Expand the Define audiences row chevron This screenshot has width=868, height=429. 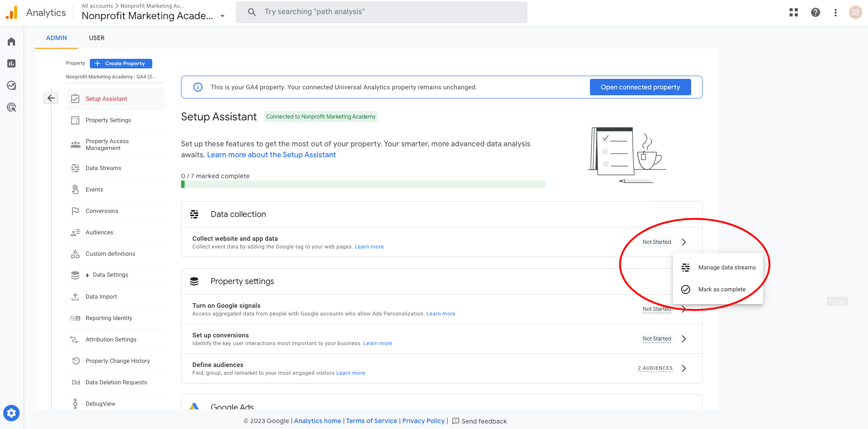click(684, 368)
